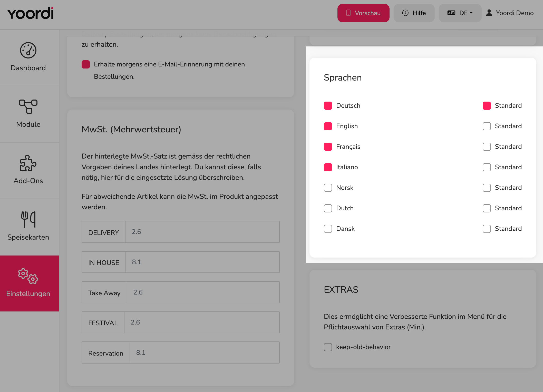Disable morning e-mail reminder checkbox
The width and height of the screenshot is (543, 392).
click(86, 64)
